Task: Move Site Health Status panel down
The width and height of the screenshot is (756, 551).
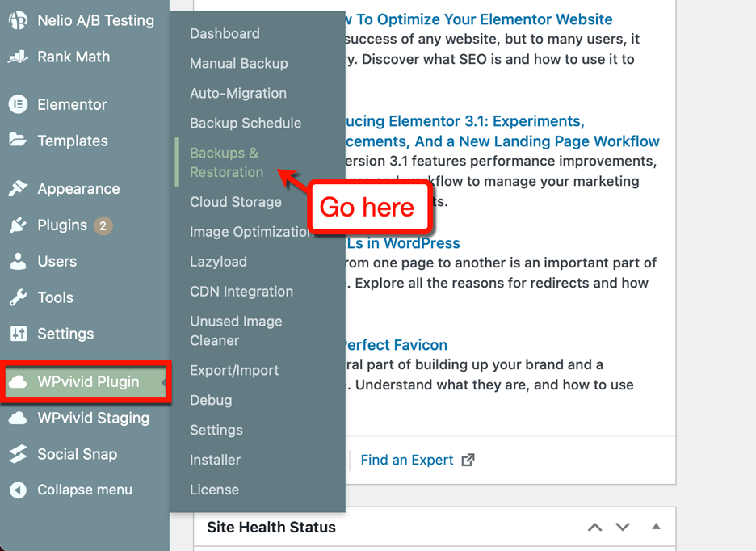Action: [623, 527]
